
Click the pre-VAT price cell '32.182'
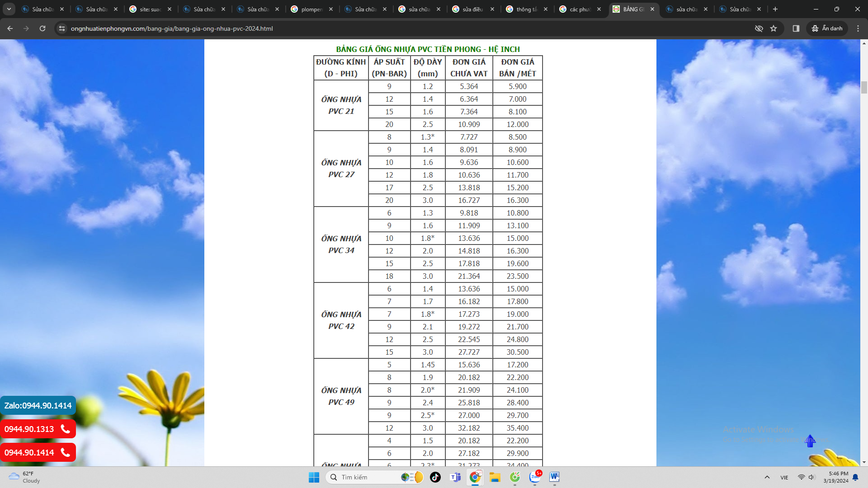pos(469,428)
